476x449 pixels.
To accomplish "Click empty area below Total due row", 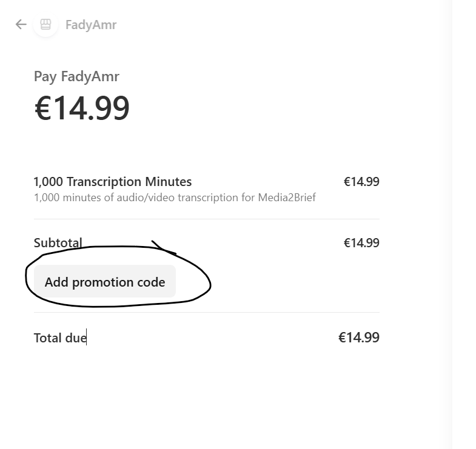I will point(206,394).
